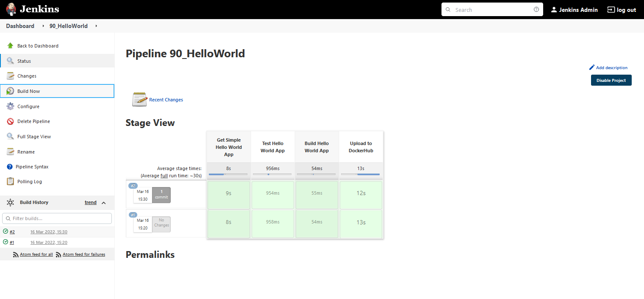Select build #2 Upload to DockerHub 12s cell
The width and height of the screenshot is (644, 299).
[x=361, y=193]
